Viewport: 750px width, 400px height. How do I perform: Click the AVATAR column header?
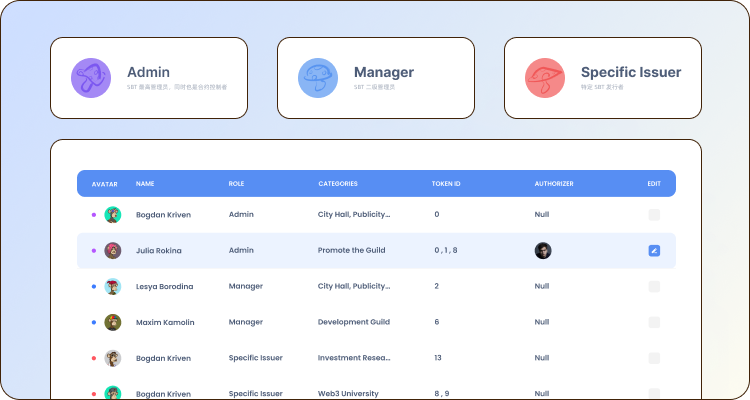click(x=105, y=184)
